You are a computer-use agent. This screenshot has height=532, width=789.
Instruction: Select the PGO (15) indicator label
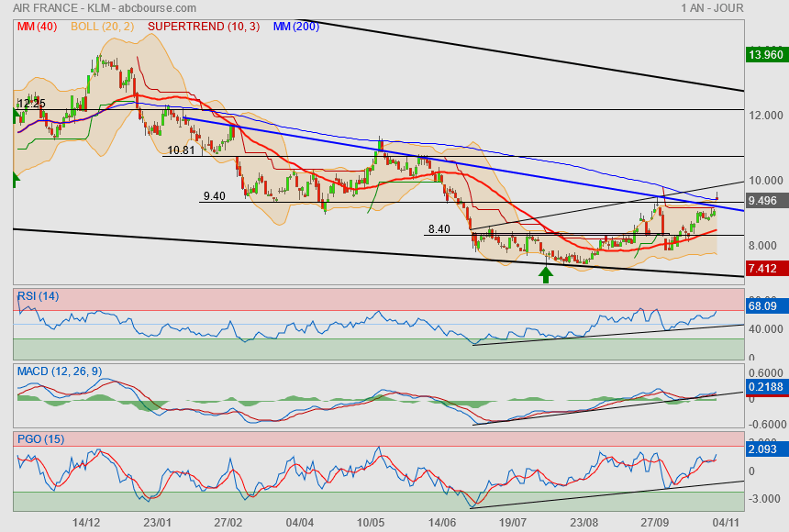[40, 438]
